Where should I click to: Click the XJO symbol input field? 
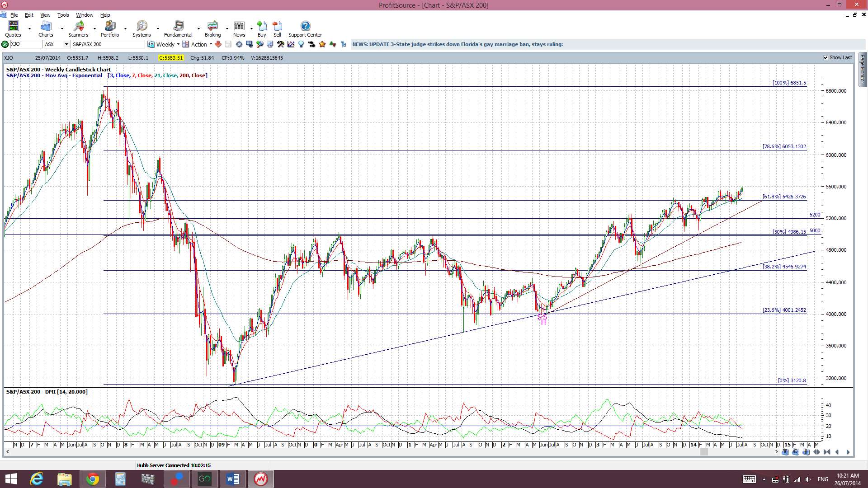[x=26, y=44]
